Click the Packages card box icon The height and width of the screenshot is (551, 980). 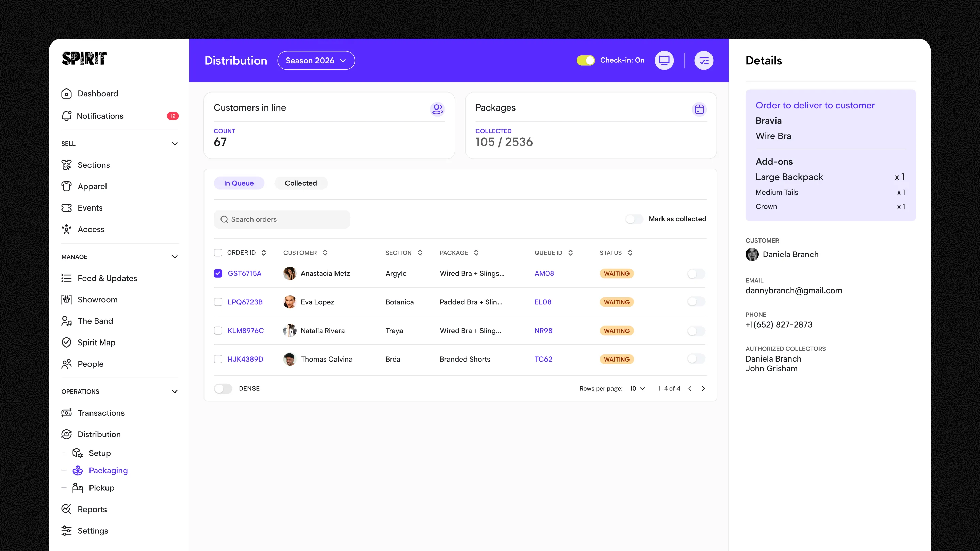tap(699, 109)
